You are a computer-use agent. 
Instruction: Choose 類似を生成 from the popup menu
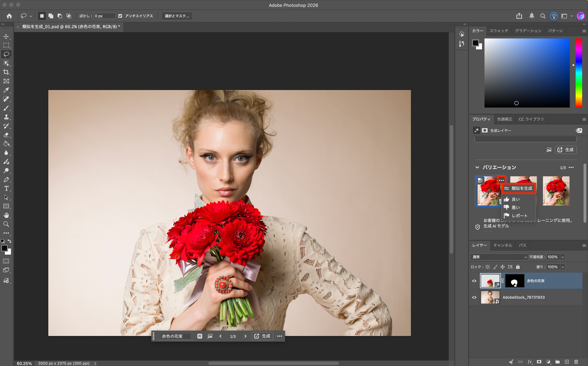tap(519, 188)
